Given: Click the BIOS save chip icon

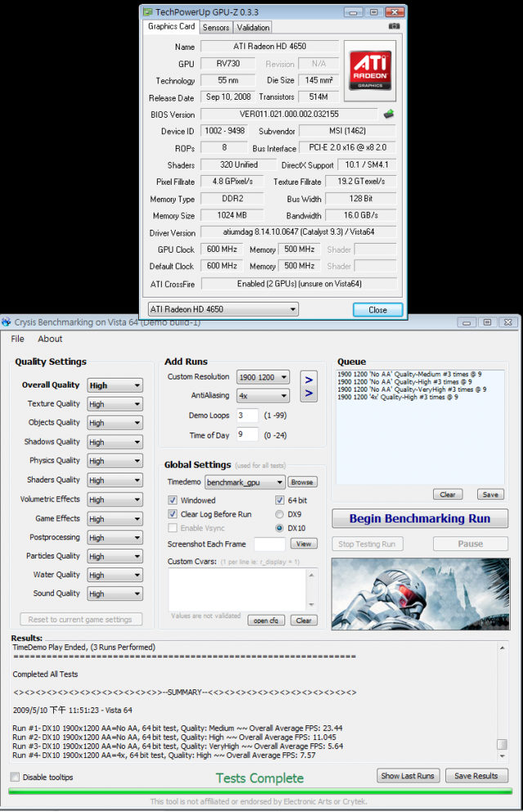Looking at the screenshot, I should (x=388, y=114).
